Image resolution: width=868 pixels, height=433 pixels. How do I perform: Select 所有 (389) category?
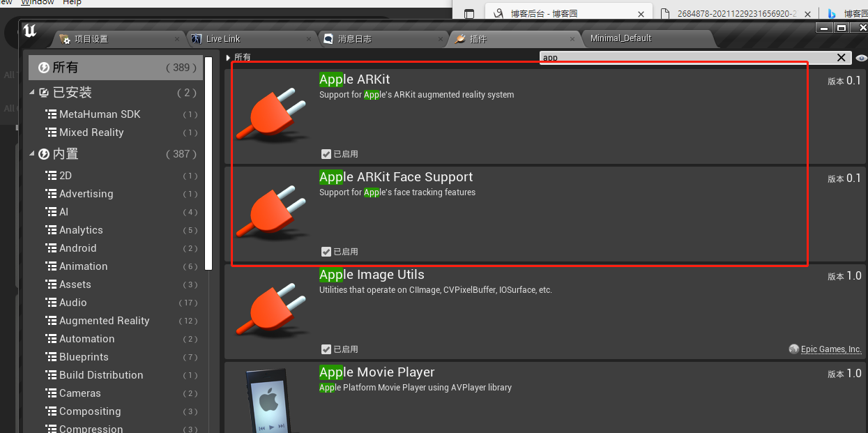click(x=116, y=68)
